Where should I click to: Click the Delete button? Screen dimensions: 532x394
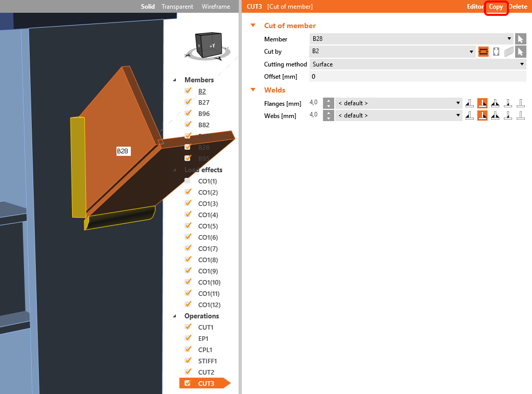(518, 7)
